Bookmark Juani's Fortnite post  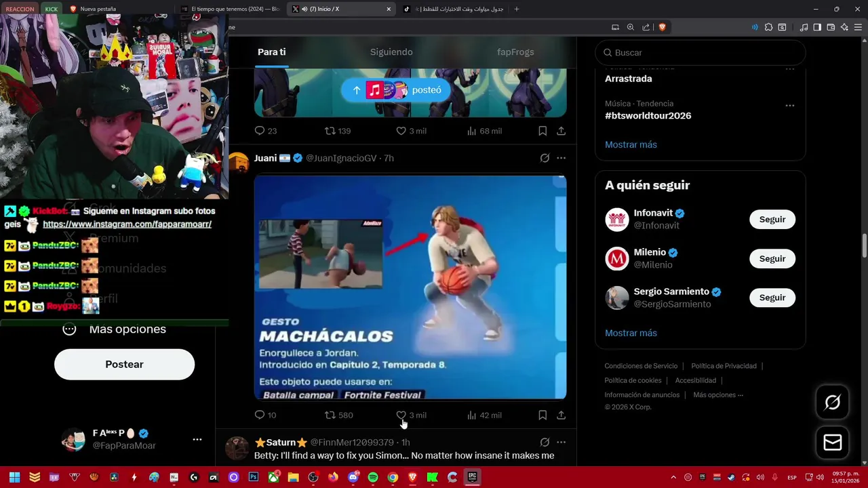click(x=542, y=415)
